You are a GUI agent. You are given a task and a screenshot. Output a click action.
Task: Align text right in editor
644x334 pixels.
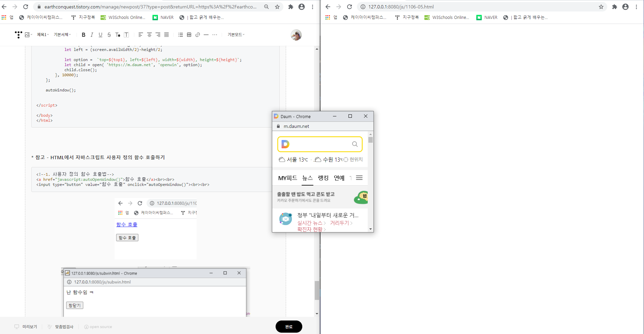click(158, 35)
